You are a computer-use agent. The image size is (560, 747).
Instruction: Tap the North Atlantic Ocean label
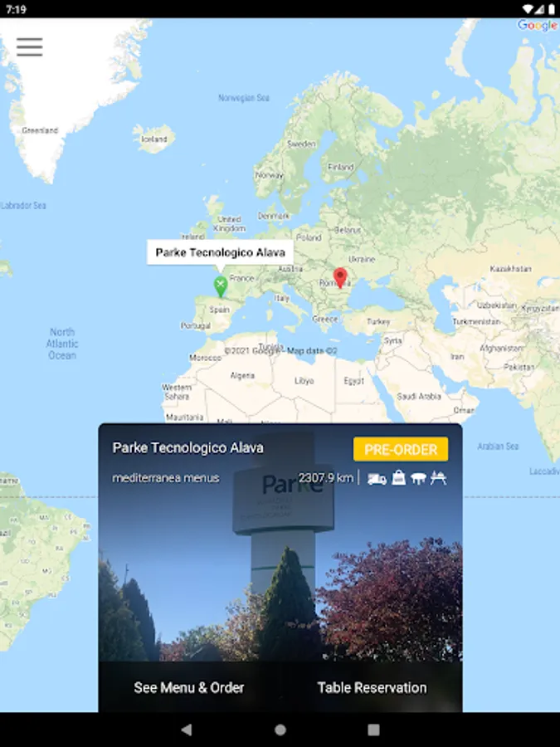62,344
